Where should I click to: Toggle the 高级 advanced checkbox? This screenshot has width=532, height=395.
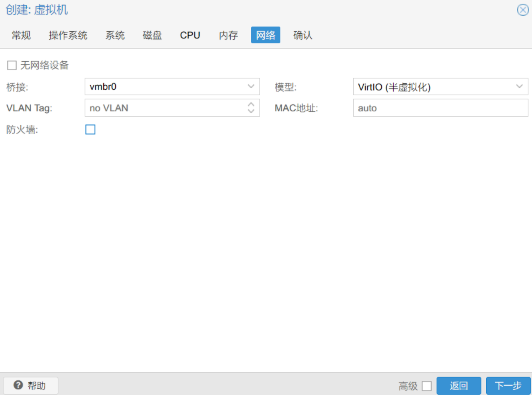pyautogui.click(x=426, y=386)
